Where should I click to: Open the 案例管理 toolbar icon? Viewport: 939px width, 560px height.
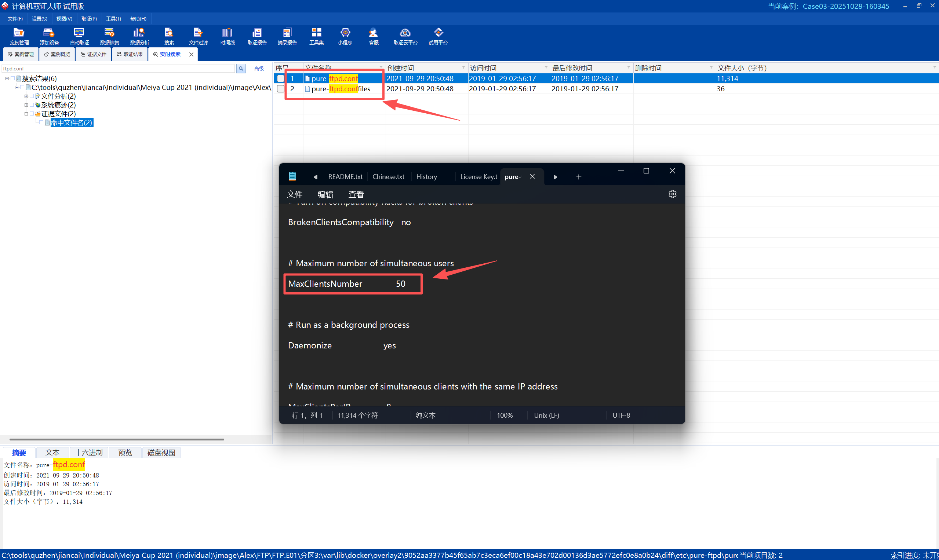click(x=19, y=36)
